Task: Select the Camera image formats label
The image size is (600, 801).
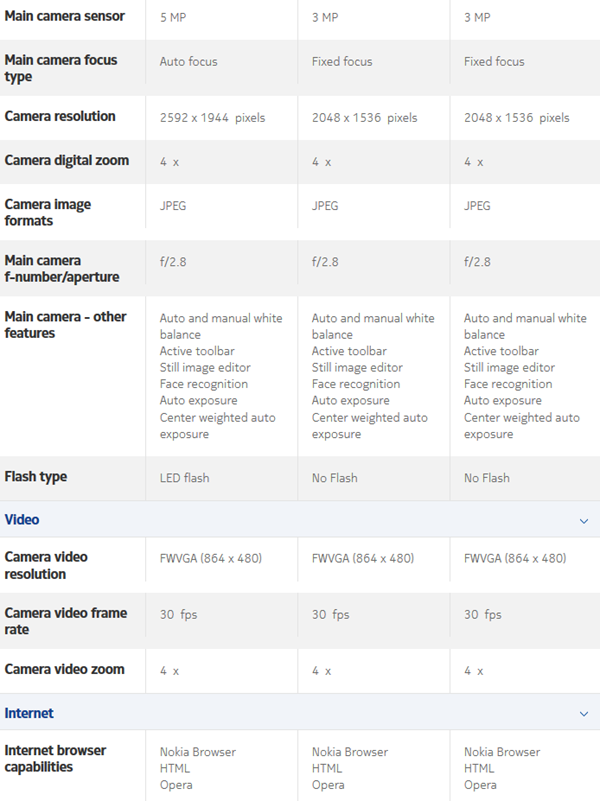Action: 48,212
